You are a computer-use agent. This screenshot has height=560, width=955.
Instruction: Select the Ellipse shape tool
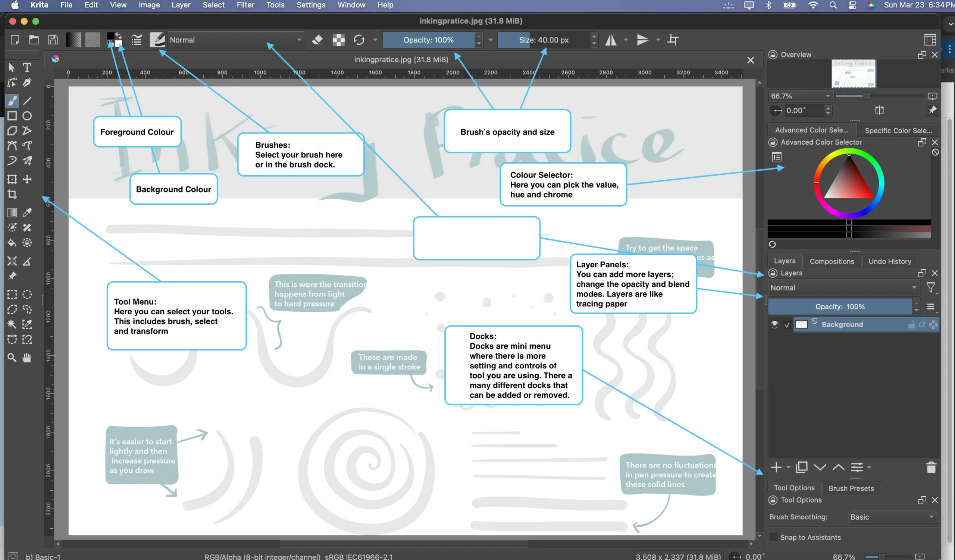[27, 116]
